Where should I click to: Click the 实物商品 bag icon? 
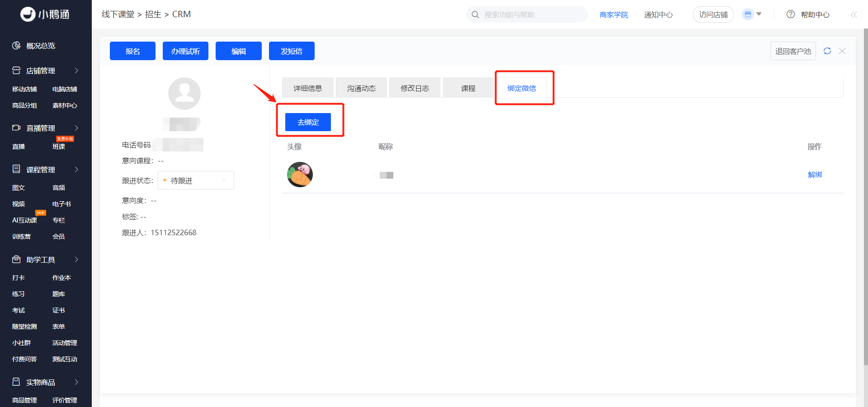coord(16,382)
